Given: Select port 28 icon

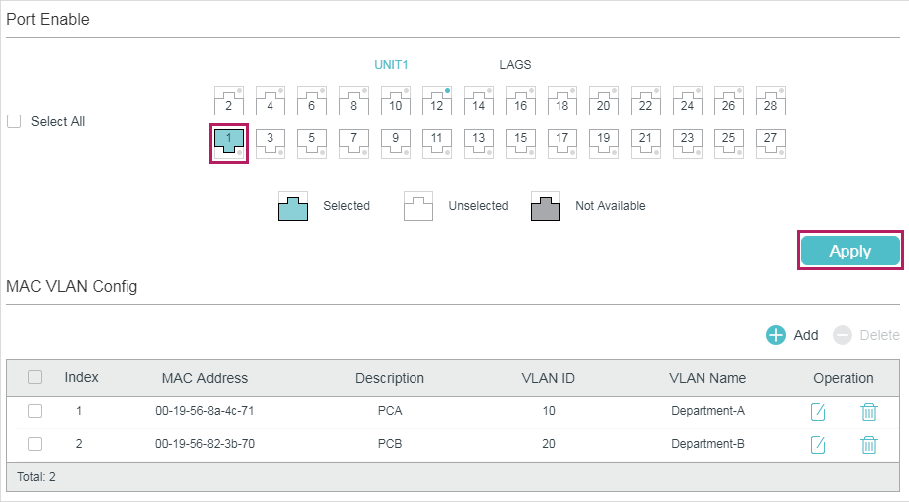Looking at the screenshot, I should (x=770, y=101).
